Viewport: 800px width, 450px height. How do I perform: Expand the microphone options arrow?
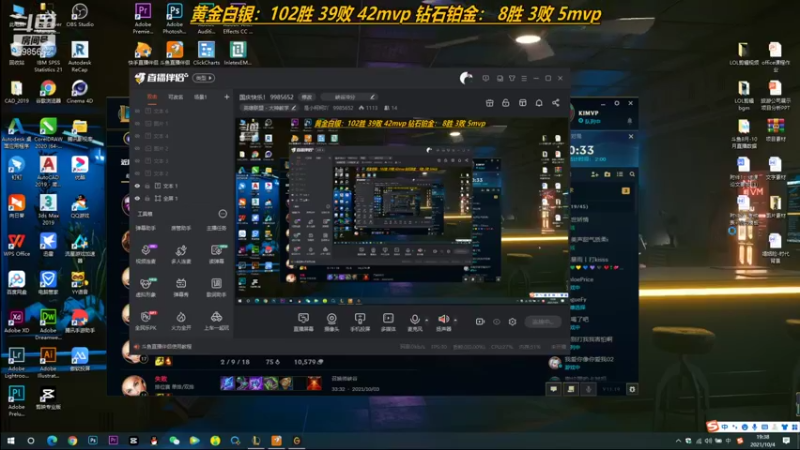pyautogui.click(x=427, y=320)
